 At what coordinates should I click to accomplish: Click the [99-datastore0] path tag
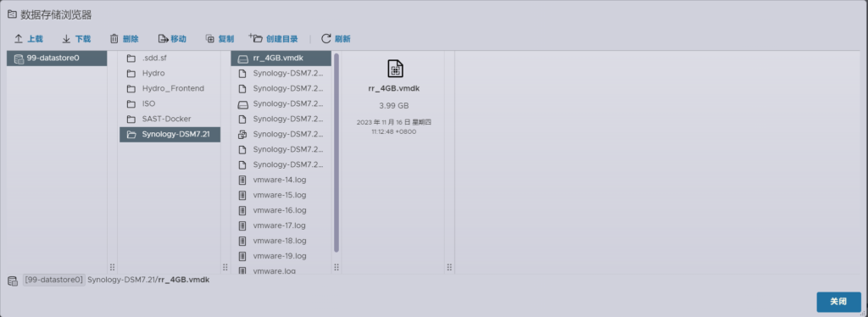pos(53,280)
